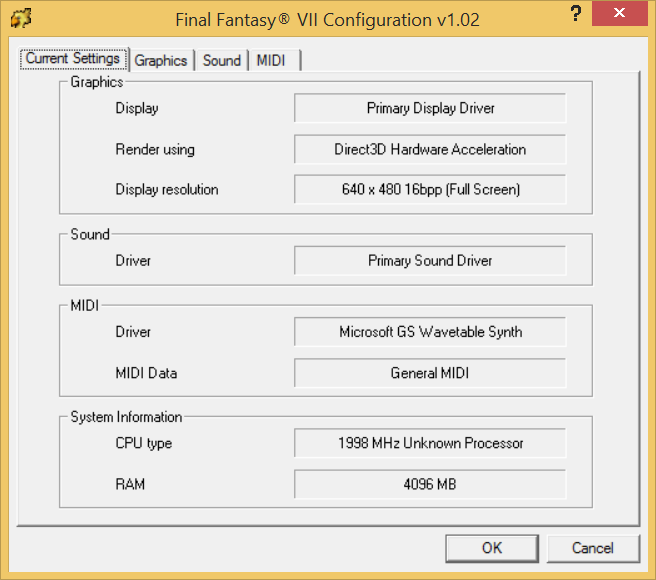Click the window title text
The width and height of the screenshot is (656, 580).
click(x=327, y=20)
